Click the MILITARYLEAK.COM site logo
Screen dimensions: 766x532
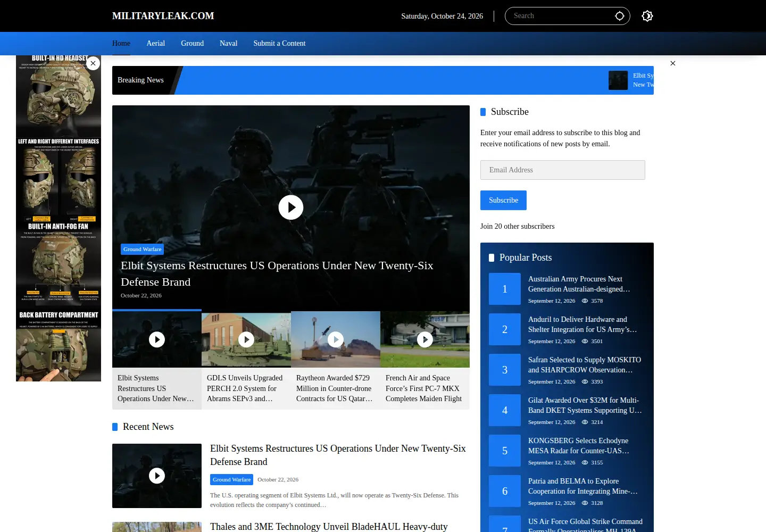163,16
